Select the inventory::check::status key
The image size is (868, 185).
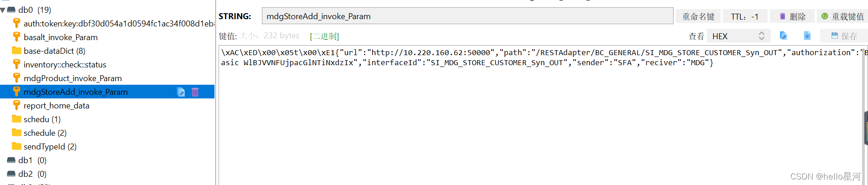point(65,64)
